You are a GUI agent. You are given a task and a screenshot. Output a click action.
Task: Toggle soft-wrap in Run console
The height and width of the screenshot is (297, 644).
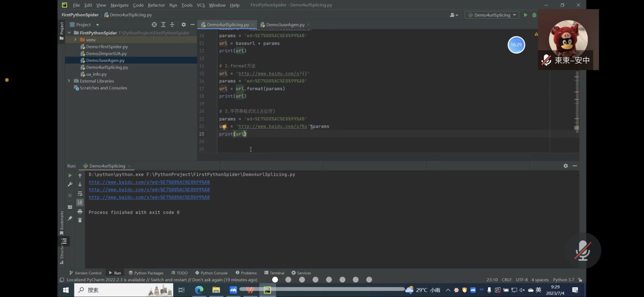point(80,194)
